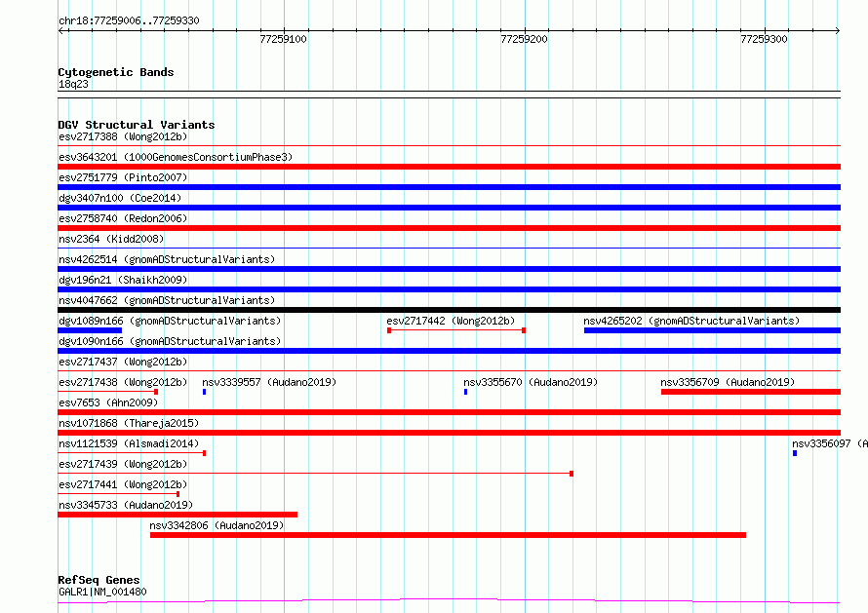Click nsv4265202 (gnomADStructuralVariants) label
The width and height of the screenshot is (868, 613).
click(691, 321)
